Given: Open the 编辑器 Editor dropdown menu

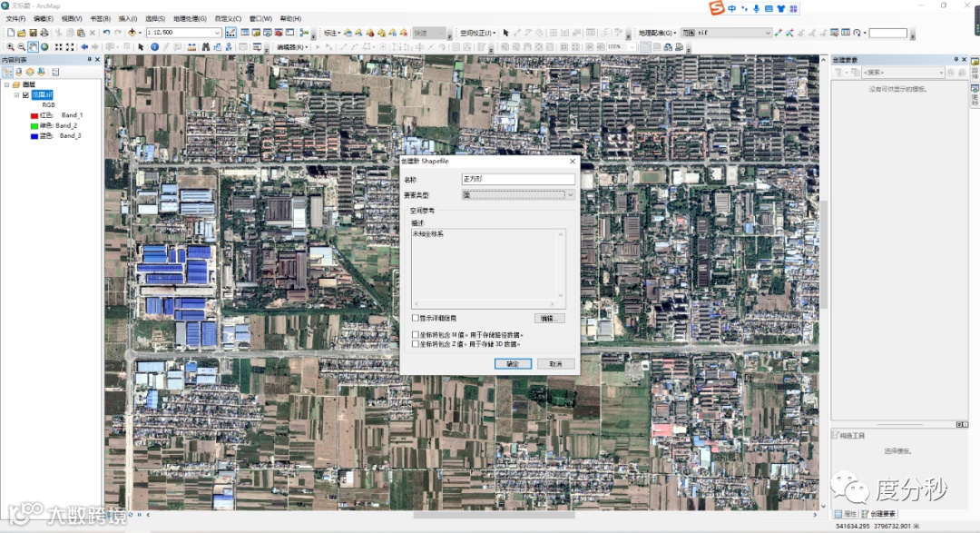Looking at the screenshot, I should click(292, 47).
